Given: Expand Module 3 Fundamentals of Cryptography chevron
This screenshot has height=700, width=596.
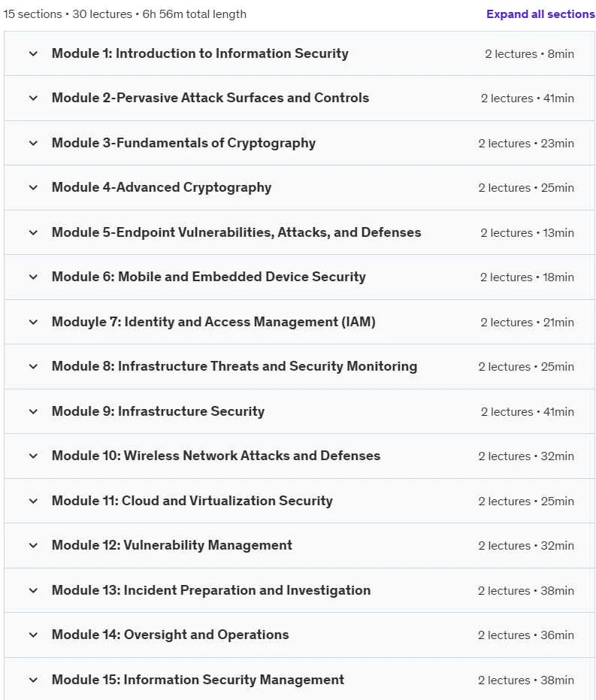Looking at the screenshot, I should [33, 144].
